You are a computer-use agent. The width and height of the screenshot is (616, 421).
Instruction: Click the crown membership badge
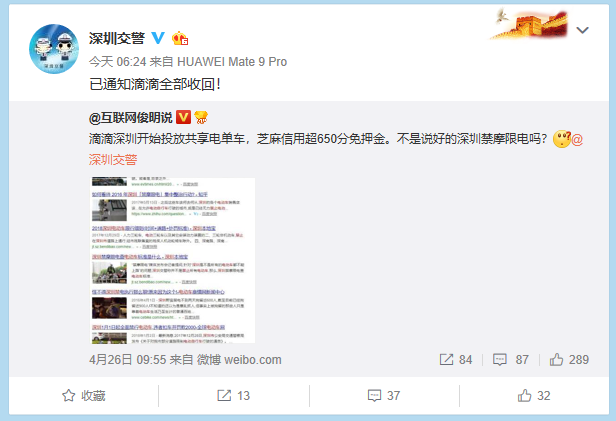pyautogui.click(x=180, y=38)
